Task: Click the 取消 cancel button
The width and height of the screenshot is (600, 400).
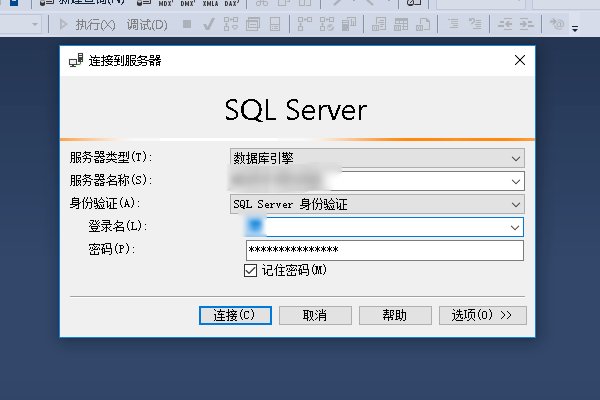Action: coord(315,315)
